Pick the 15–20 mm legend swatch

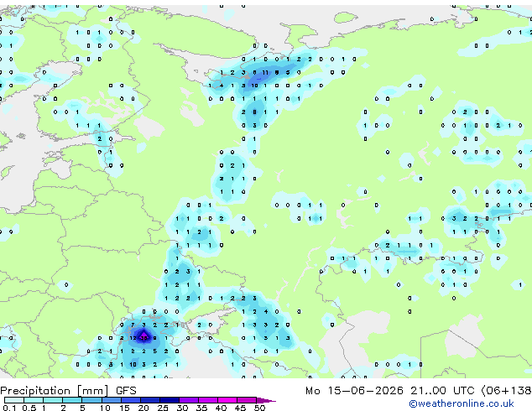pyautogui.click(x=130, y=400)
